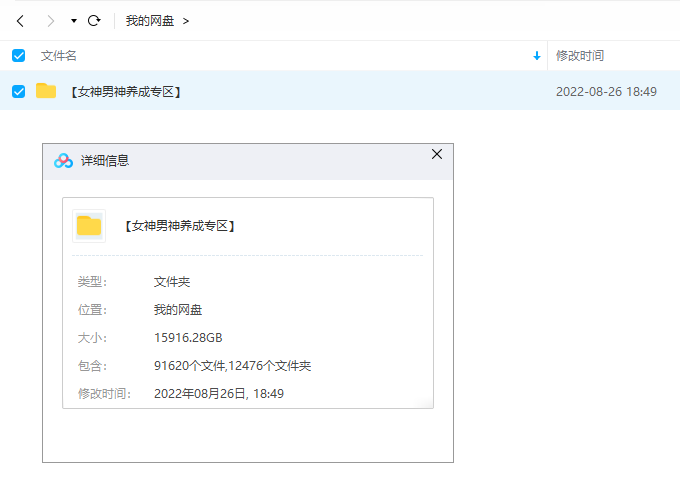
Task: Click the folder title inside the details dialog
Action: coord(180,226)
